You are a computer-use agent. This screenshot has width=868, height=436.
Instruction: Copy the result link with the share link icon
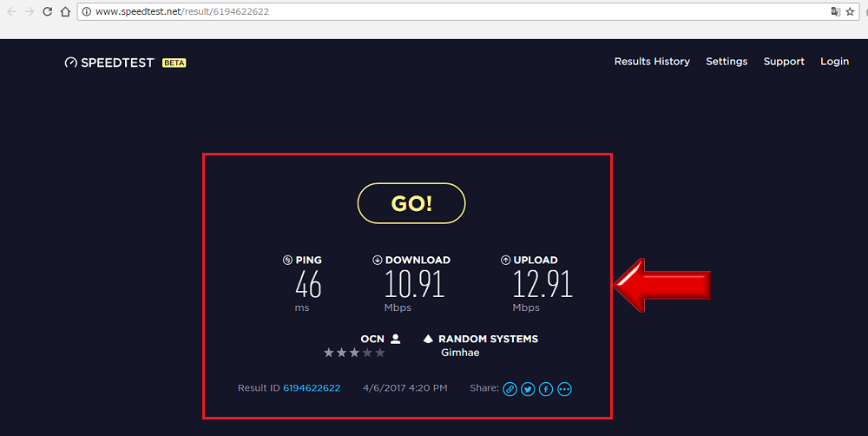coord(510,389)
